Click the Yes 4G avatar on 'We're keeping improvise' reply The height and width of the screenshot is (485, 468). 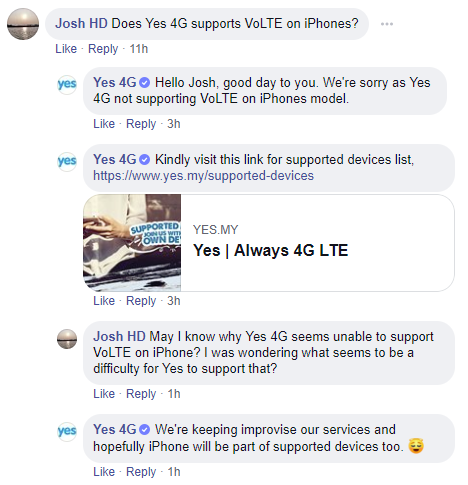(x=67, y=432)
